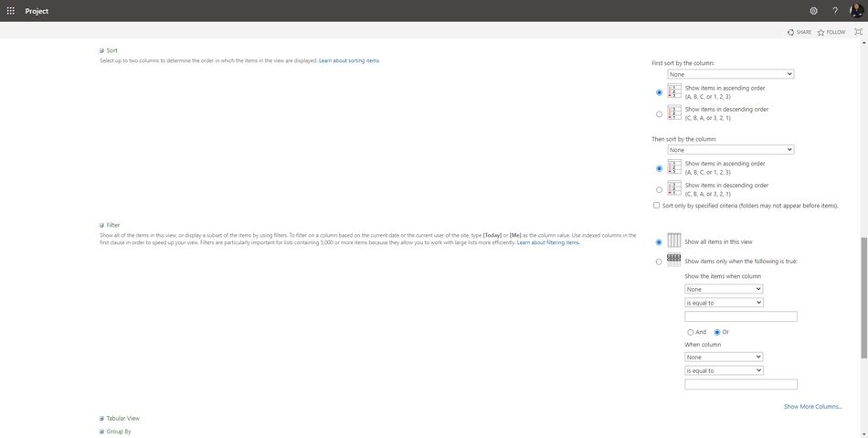Viewport: 868px width, 438px height.
Task: Open Learn about filtering items link
Action: pyautogui.click(x=548, y=242)
